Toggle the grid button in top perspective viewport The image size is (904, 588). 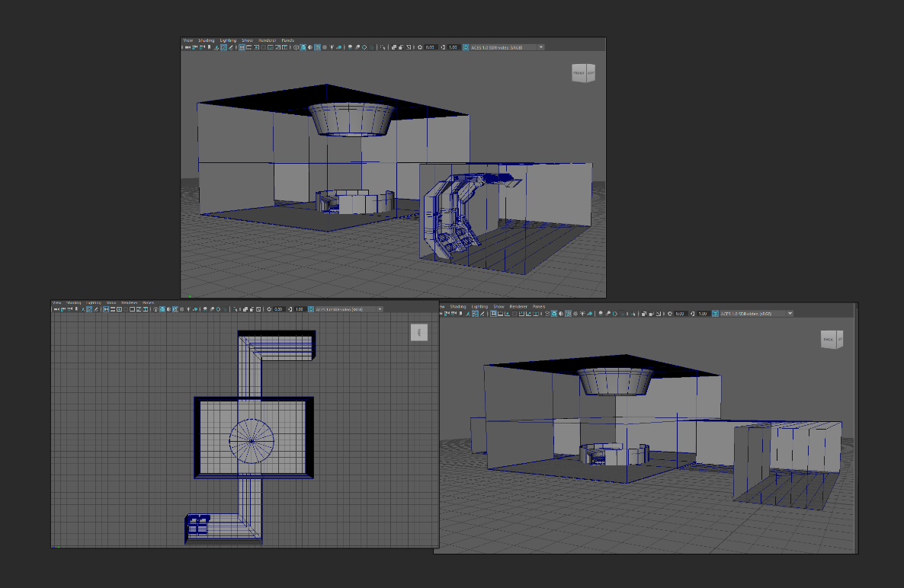[242, 47]
